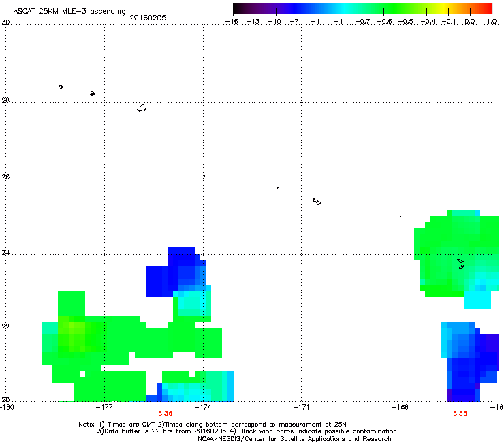Click longitude label -168 on the bottom axis

point(400,407)
